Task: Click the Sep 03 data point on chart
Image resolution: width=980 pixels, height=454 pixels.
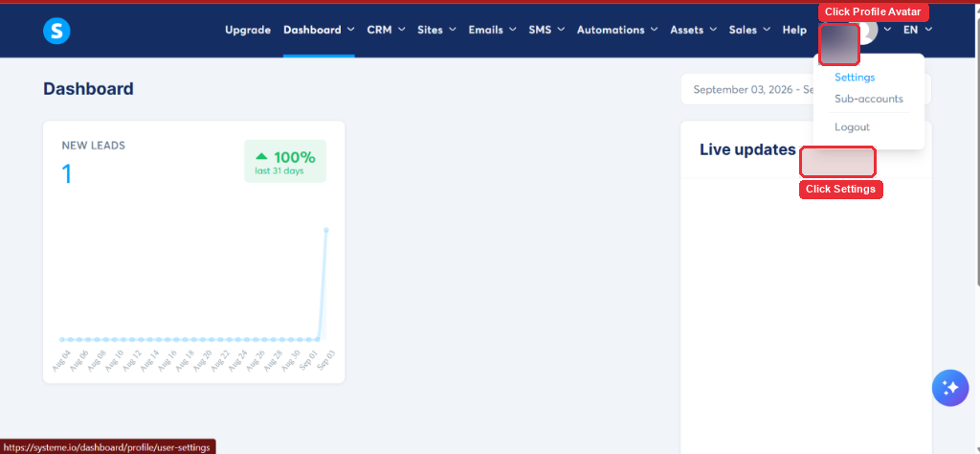Action: [326, 230]
